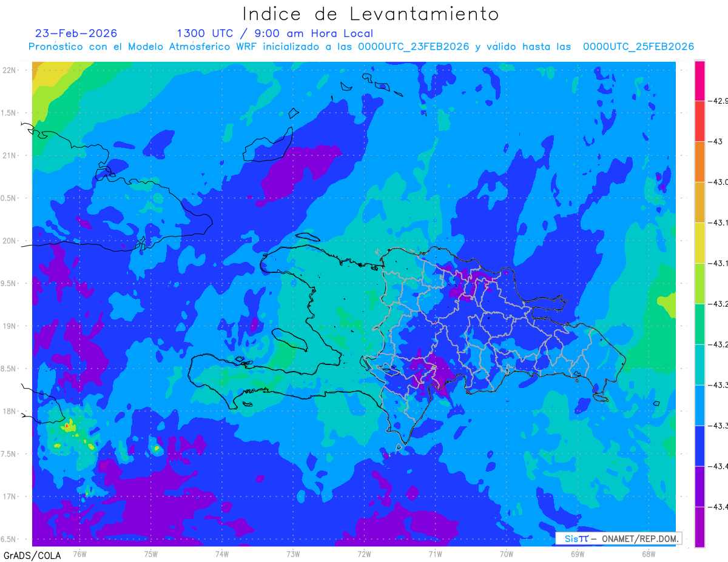Click the '72W' longitude label
The height and width of the screenshot is (562, 728).
pos(364,554)
